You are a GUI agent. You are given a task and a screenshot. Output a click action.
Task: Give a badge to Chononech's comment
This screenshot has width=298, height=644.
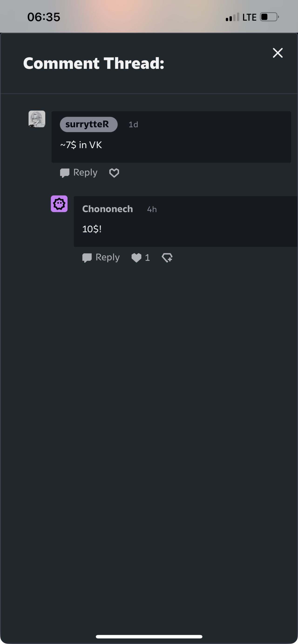(x=167, y=257)
